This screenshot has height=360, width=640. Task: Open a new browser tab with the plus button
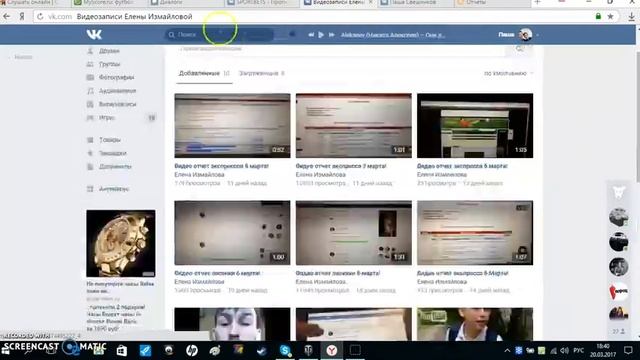click(538, 2)
